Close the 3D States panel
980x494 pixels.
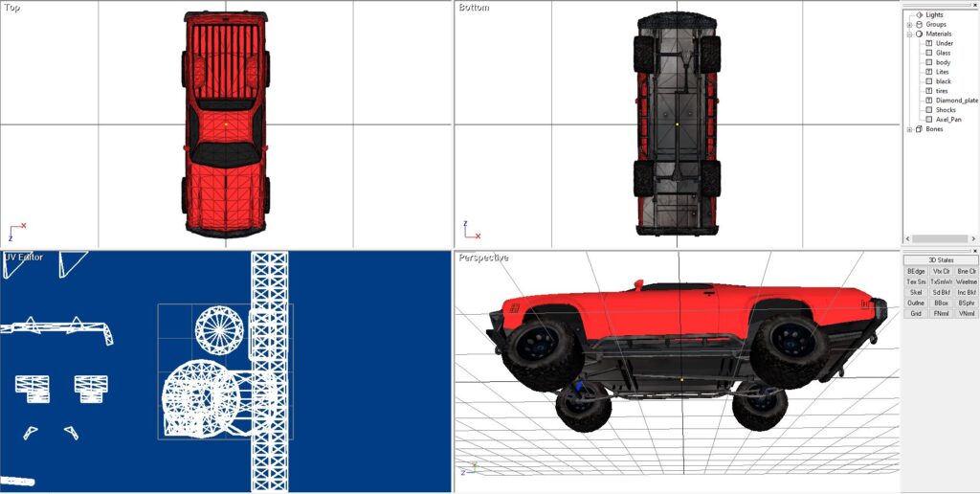click(974, 252)
